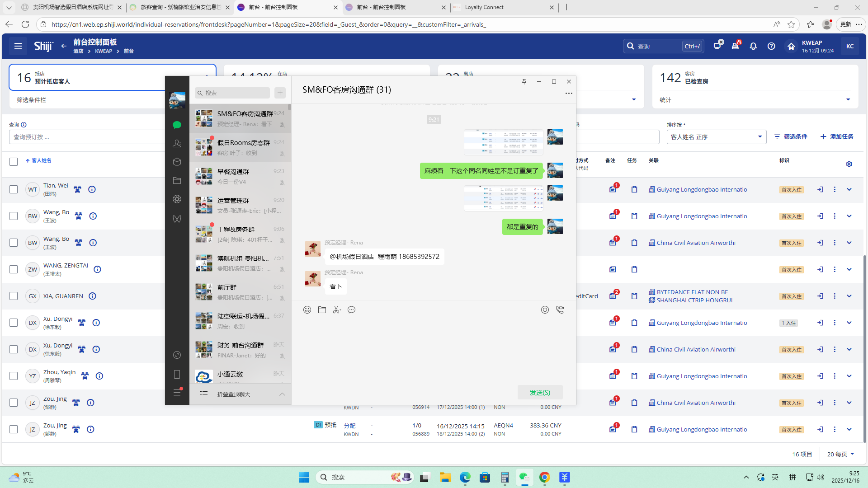
Task: Click the second screenshot thumbnail in chat
Action: 503,198
